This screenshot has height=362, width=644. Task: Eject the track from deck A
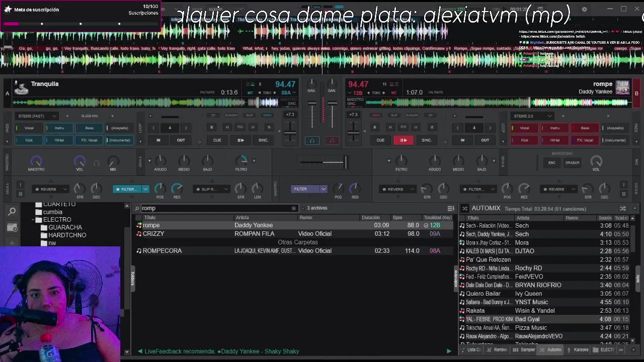[269, 127]
